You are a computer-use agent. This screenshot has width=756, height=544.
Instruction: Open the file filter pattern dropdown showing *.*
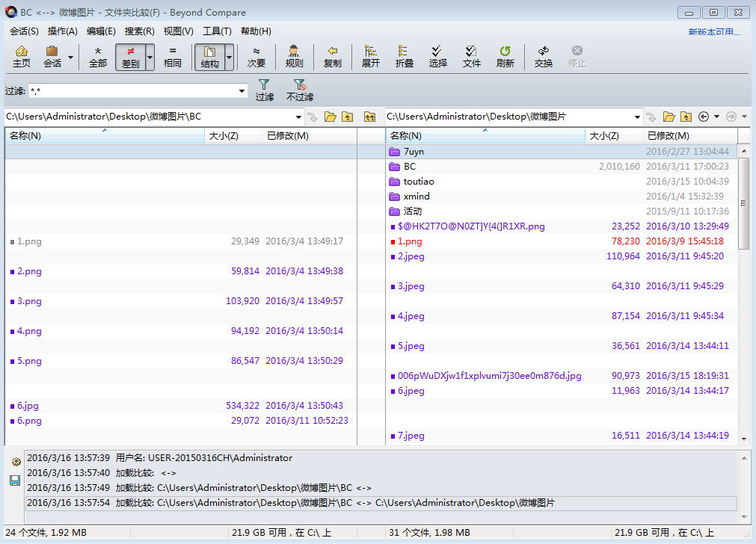[242, 90]
